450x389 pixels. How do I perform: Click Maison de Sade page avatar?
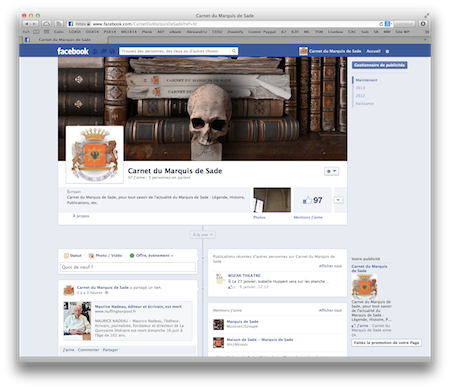(x=218, y=342)
